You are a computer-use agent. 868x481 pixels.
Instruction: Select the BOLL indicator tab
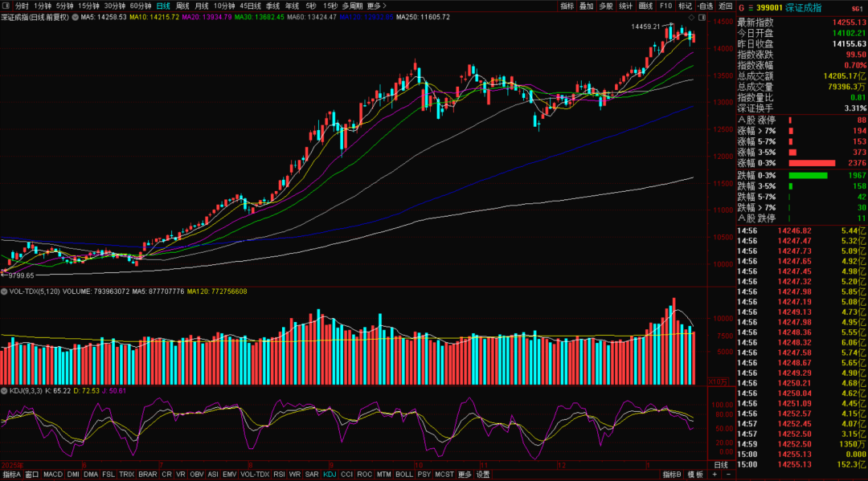coord(404,475)
